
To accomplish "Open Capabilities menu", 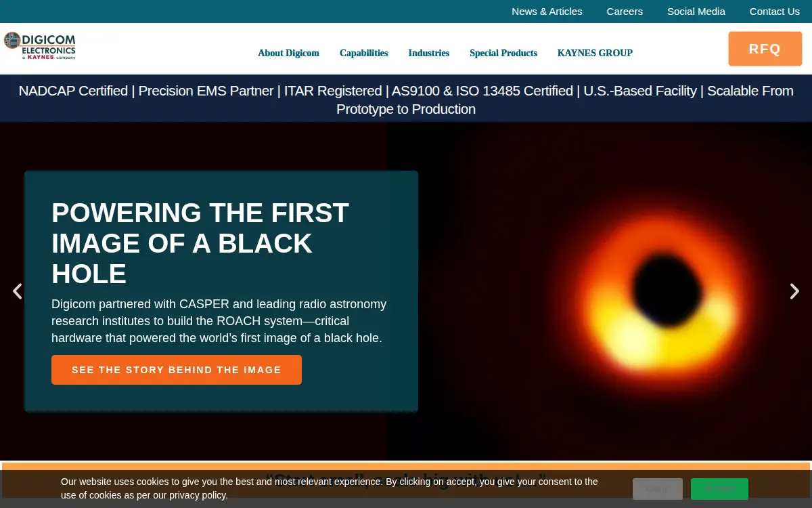I will [x=364, y=53].
